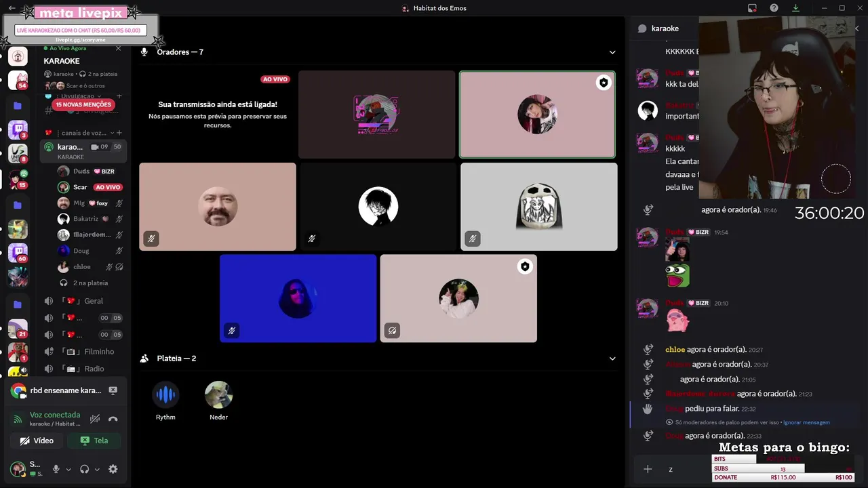The width and height of the screenshot is (868, 488).
Task: Select Mlg foxy in the member list
Action: 90,203
